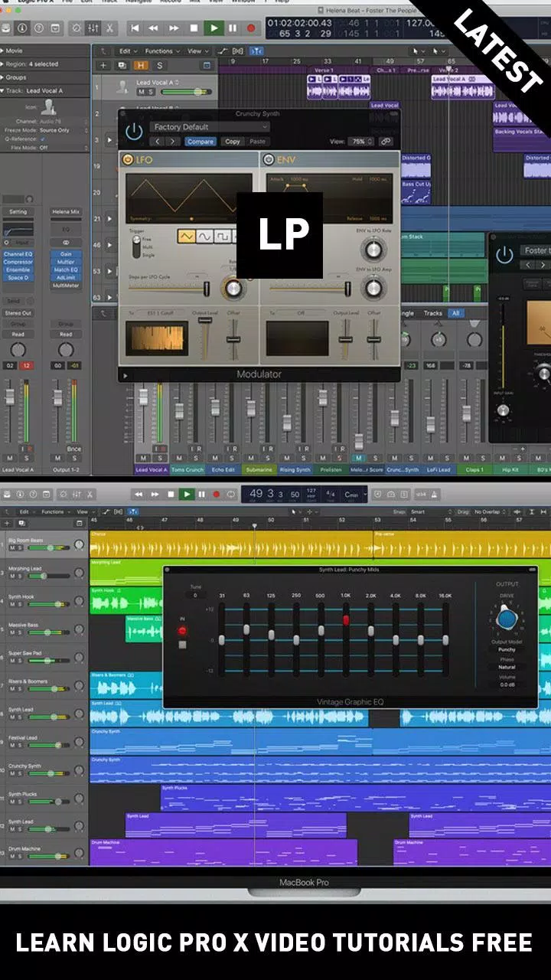Image resolution: width=551 pixels, height=980 pixels.
Task: Toggle the ENV section power button
Action: [x=269, y=160]
